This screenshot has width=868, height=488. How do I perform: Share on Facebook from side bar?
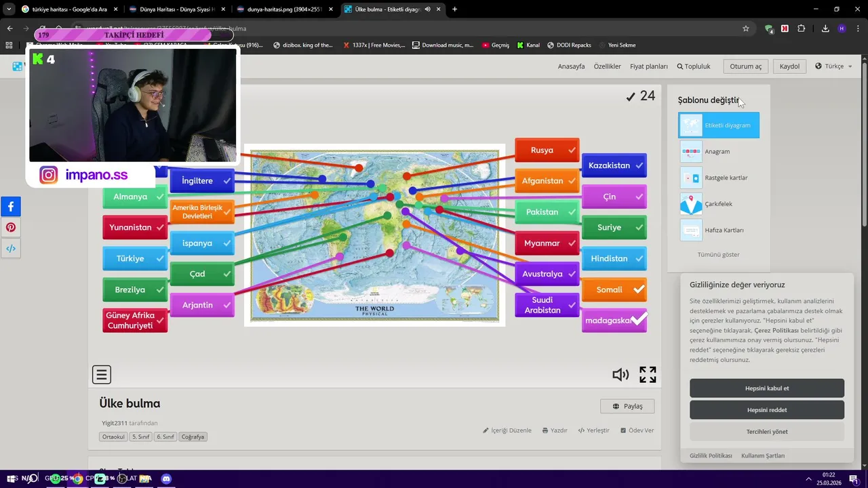click(x=11, y=207)
